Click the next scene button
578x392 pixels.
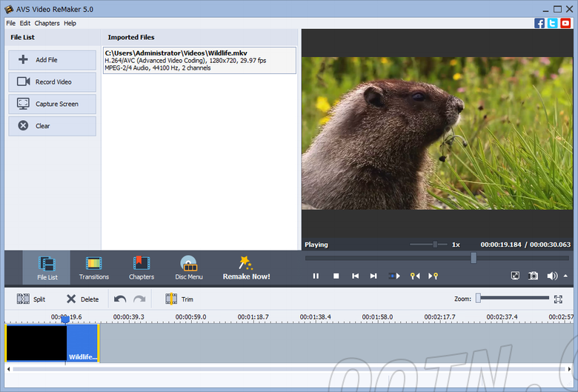pyautogui.click(x=394, y=276)
